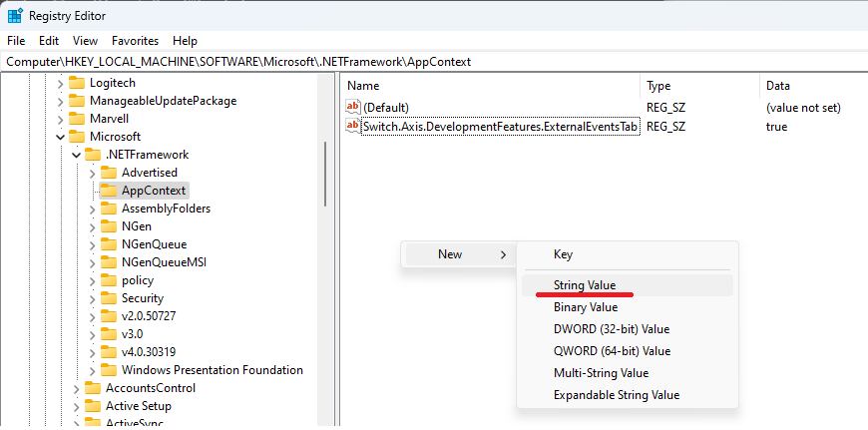868x430 pixels.
Task: Choose String Value from the New submenu
Action: click(628, 285)
